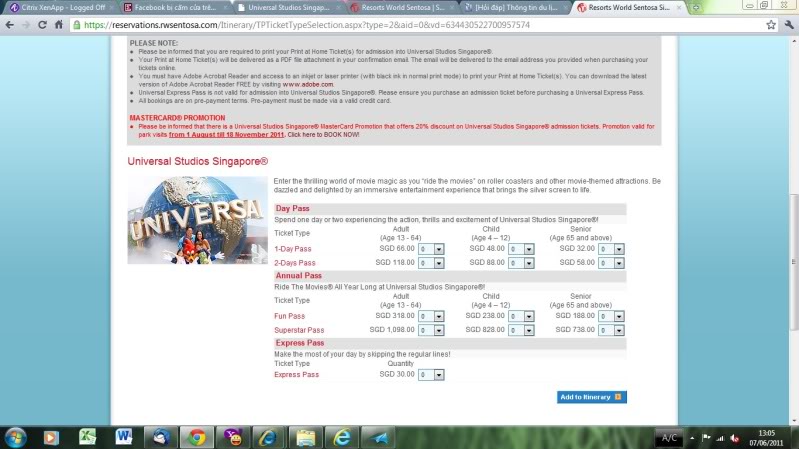Open Superstar Pass Adult quantity dropdown
Viewport: 799px width, 449px height.
pyautogui.click(x=431, y=330)
